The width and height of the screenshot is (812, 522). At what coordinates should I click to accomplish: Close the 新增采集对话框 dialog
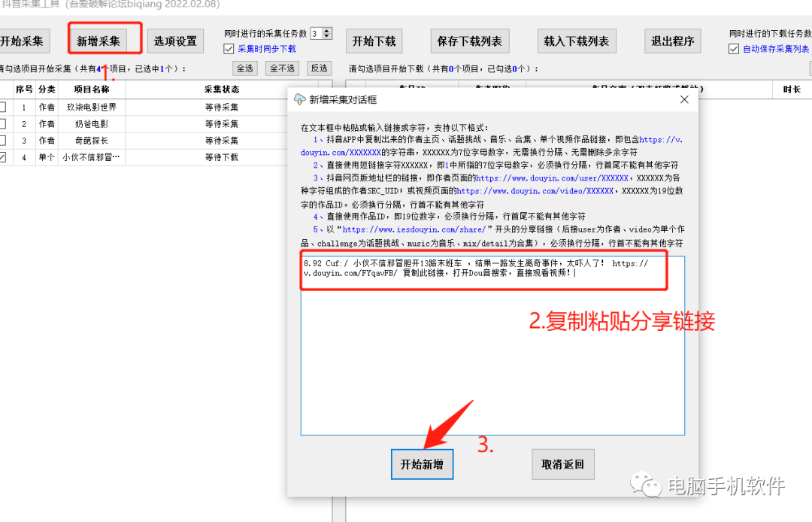coord(684,99)
